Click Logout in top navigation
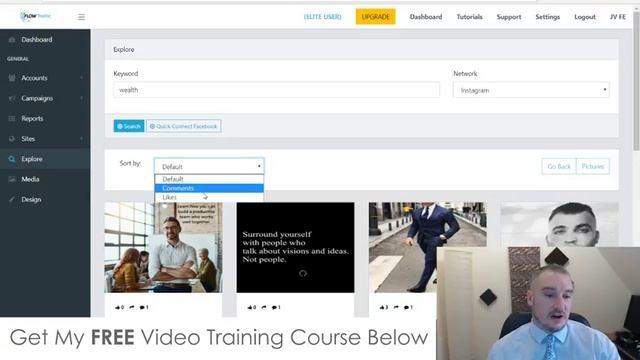The height and width of the screenshot is (360, 640). pos(584,17)
